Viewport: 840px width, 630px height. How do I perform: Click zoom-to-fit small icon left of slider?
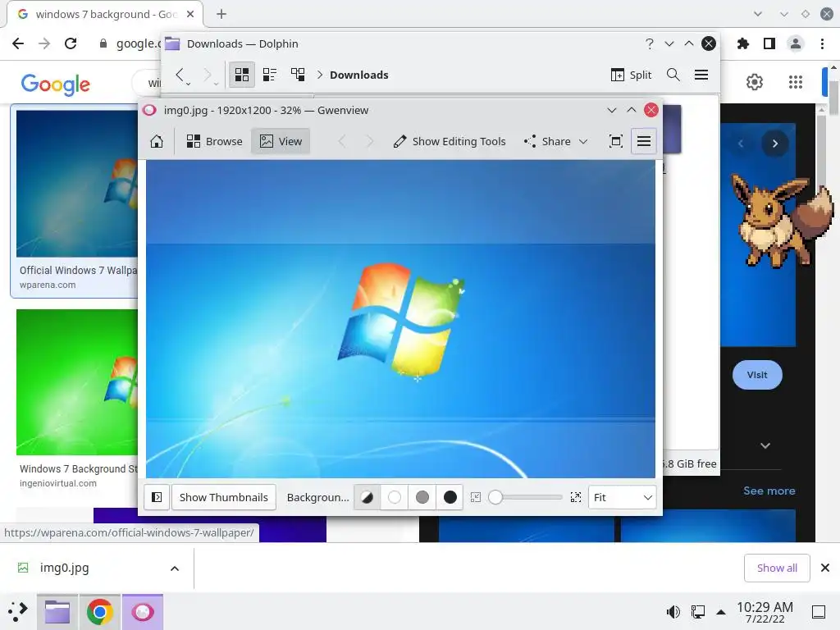pyautogui.click(x=476, y=497)
